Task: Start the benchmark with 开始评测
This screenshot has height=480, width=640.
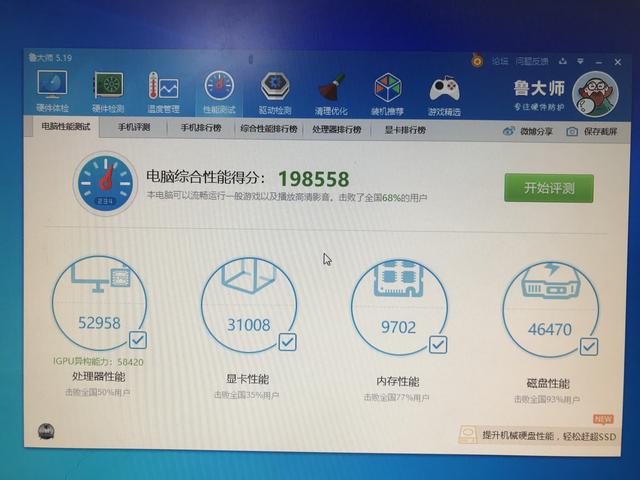Action: pyautogui.click(x=549, y=188)
